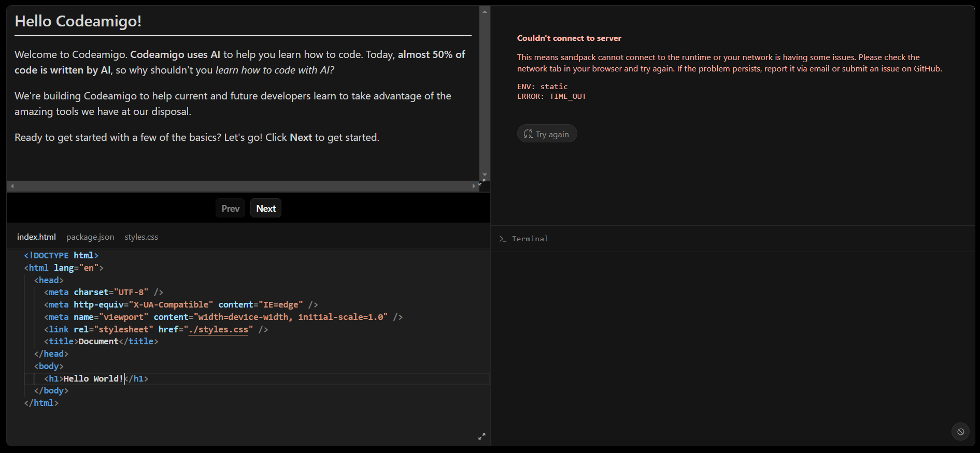Viewport: 980px width, 453px height.
Task: Click the lesson panel's scroll up arrow
Action: coord(485,11)
